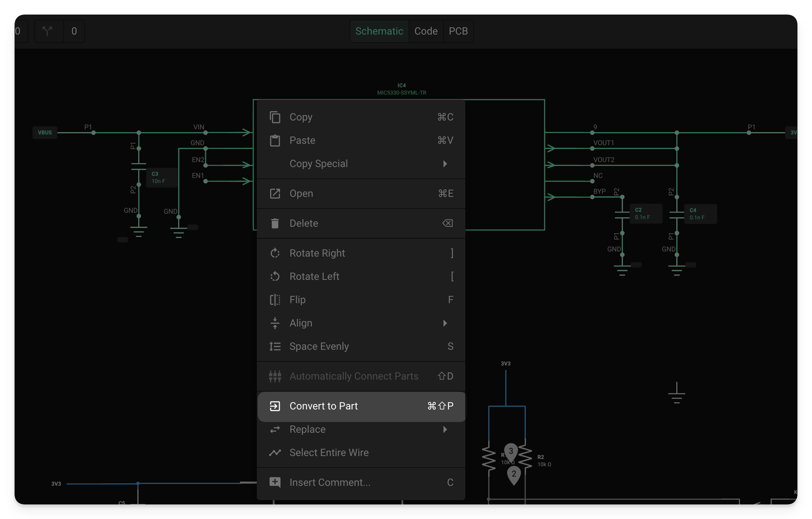Expand the Replace submenu
The image size is (812, 519).
click(x=445, y=429)
